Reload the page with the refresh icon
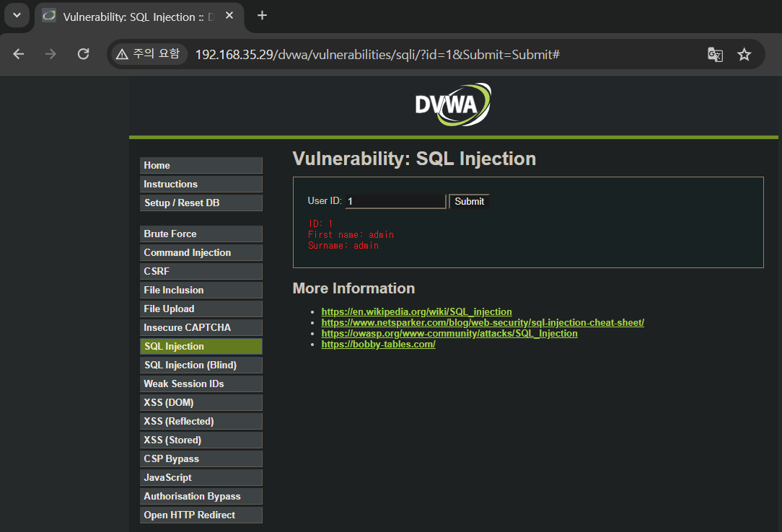The width and height of the screenshot is (782, 532). 83,54
